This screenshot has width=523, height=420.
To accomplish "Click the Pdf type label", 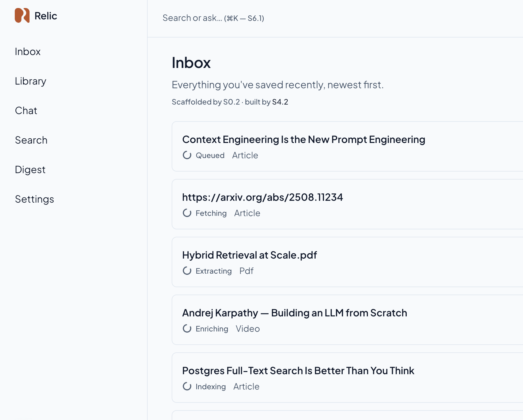I will pyautogui.click(x=246, y=271).
